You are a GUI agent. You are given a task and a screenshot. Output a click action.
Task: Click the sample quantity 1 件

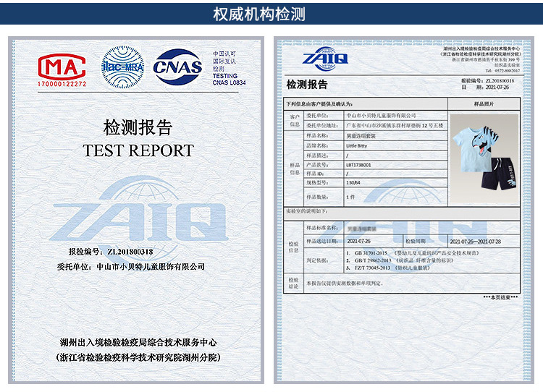(x=350, y=197)
